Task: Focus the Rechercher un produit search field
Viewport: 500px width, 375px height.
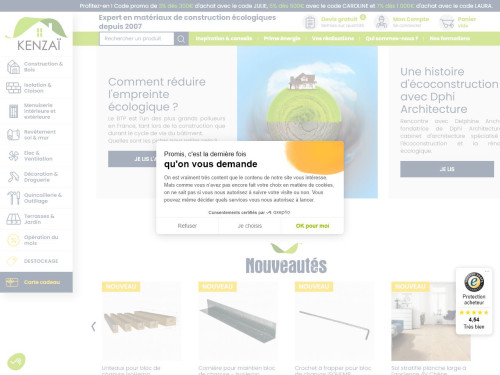Action: tap(137, 39)
